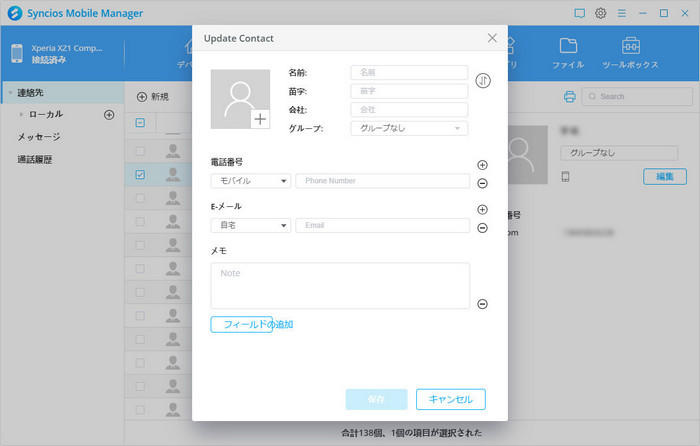
Task: Add another email field
Action: (482, 210)
